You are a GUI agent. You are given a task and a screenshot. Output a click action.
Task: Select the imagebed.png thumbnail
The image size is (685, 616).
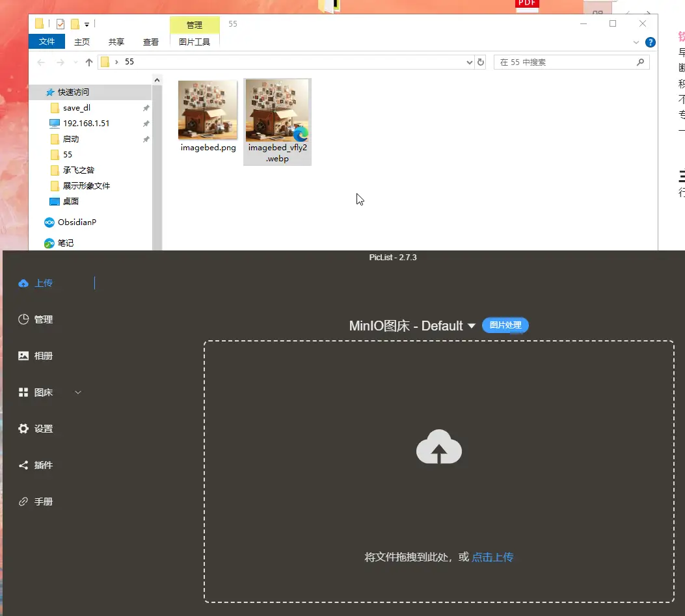point(208,111)
